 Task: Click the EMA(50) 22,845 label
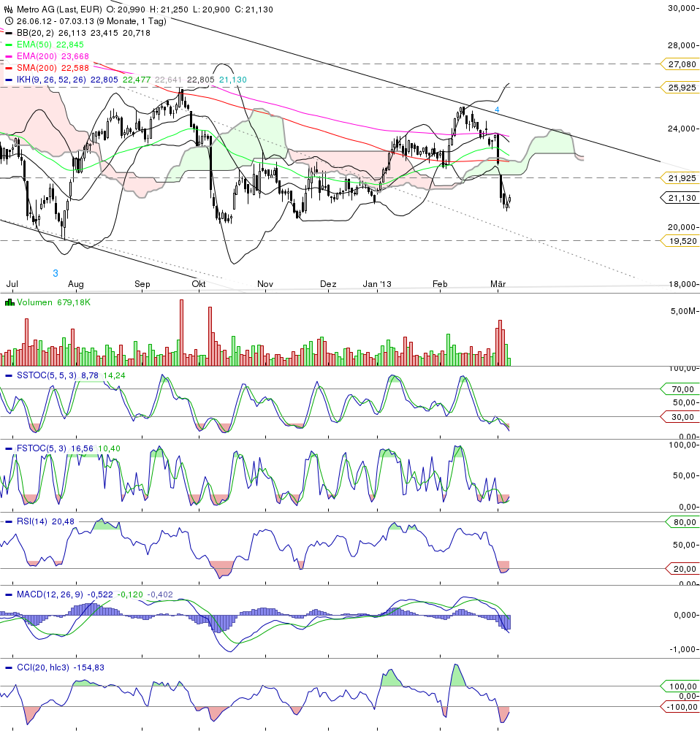pyautogui.click(x=50, y=45)
